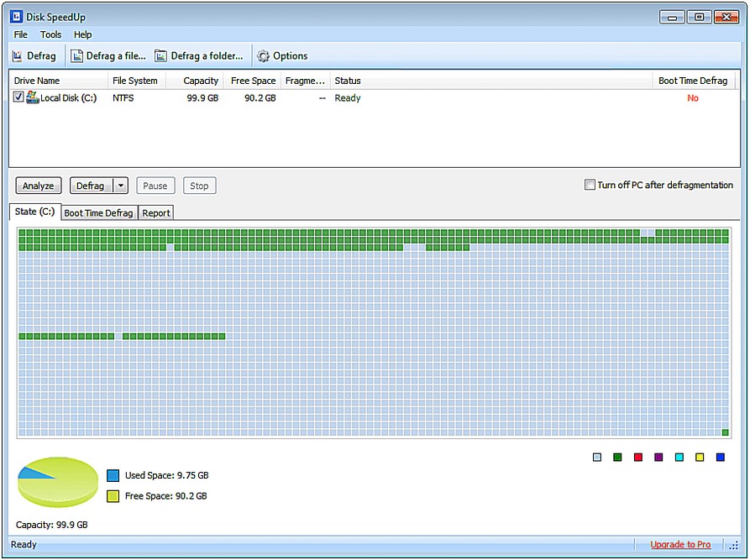Screen dimensions: 750x560
Task: Click the dark blue legend swatch
Action: tap(721, 458)
